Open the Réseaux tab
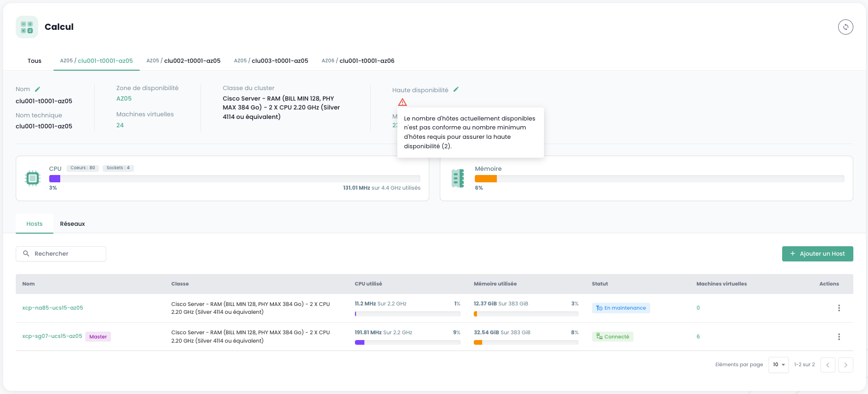The image size is (868, 394). [x=72, y=224]
